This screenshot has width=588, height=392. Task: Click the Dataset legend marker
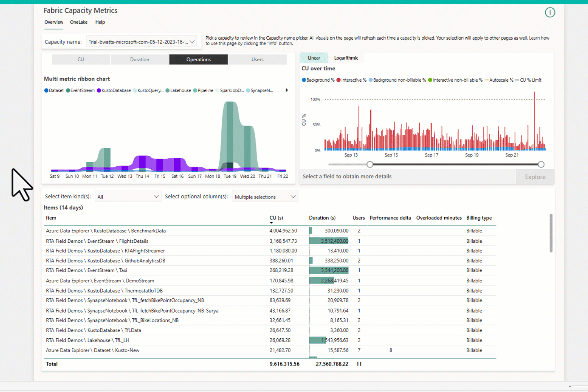(46, 90)
